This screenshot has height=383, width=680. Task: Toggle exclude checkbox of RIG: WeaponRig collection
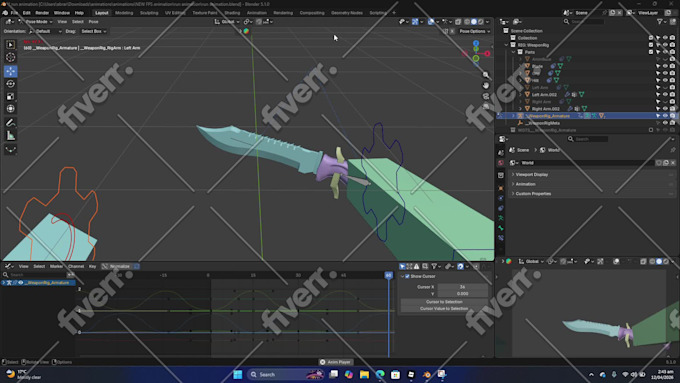click(651, 45)
